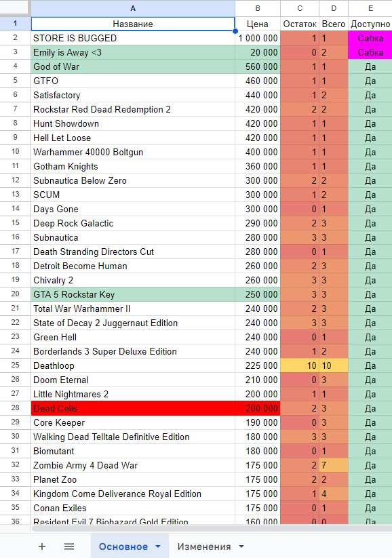Select column A header
The height and width of the screenshot is (558, 392).
(x=133, y=8)
